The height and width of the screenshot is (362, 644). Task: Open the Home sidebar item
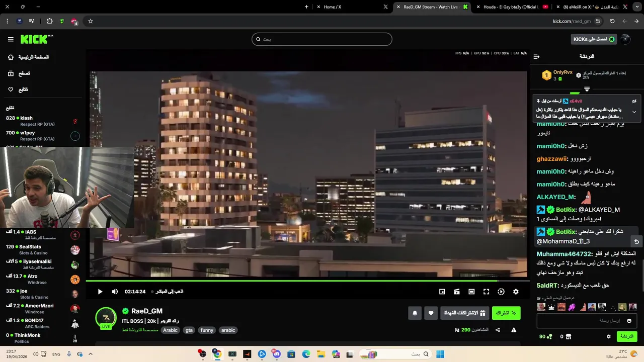coord(28,57)
